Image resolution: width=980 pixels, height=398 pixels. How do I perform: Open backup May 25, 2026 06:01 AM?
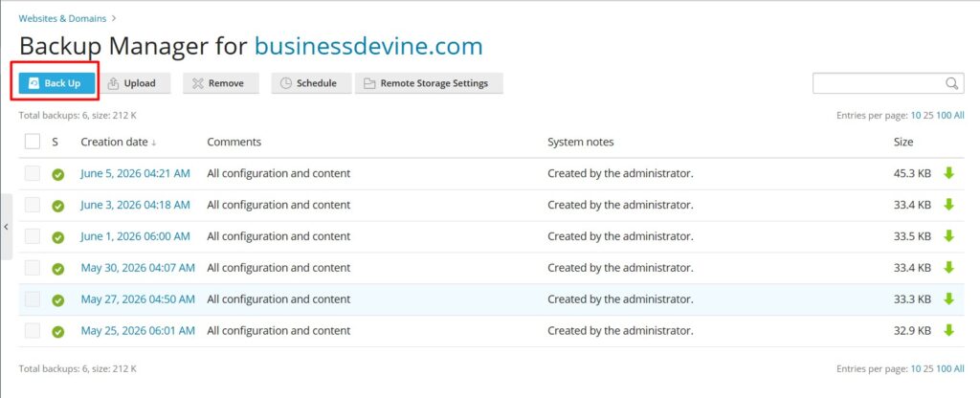pos(138,330)
